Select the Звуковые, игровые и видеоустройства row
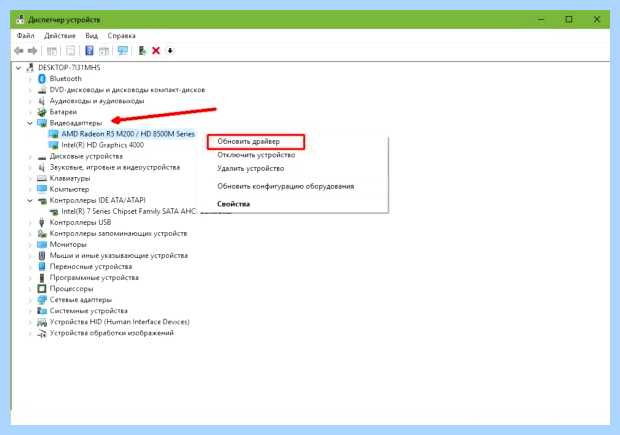Screen dimensions: 620x435 [115, 167]
